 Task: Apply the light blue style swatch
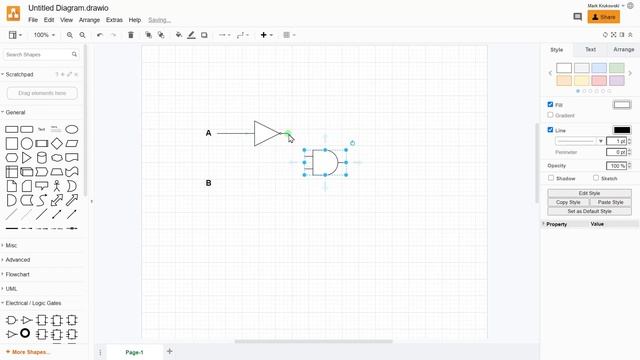tap(599, 68)
